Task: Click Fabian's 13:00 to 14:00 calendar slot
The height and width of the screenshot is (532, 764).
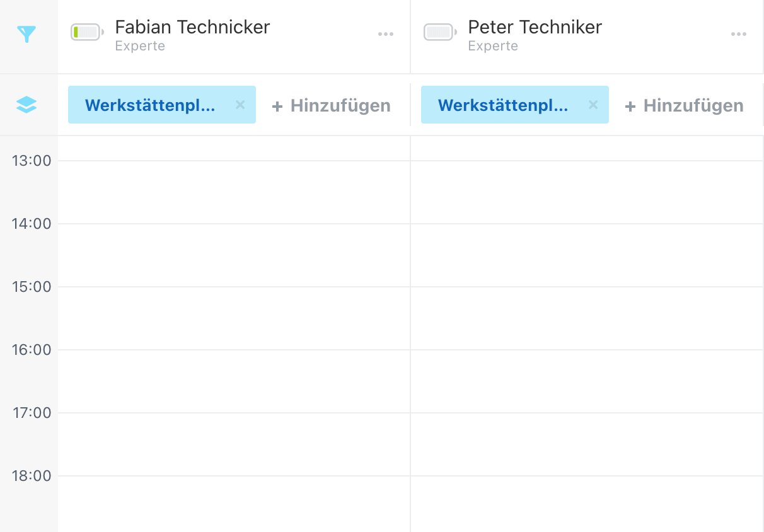Action: [234, 192]
